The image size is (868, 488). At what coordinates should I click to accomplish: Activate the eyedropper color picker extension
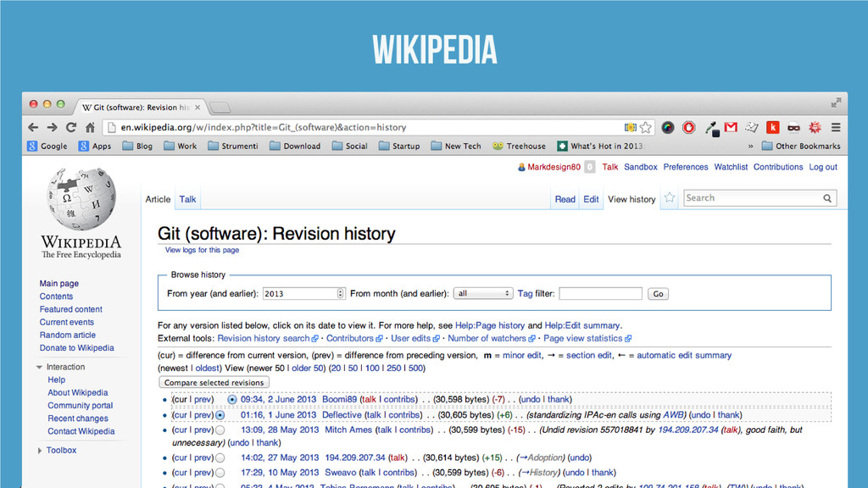tap(711, 128)
